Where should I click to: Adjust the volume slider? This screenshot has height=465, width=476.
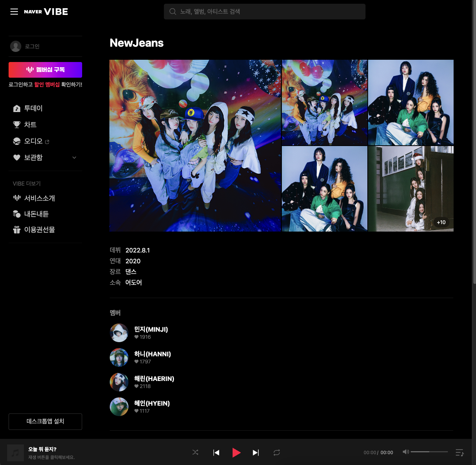[x=429, y=452]
